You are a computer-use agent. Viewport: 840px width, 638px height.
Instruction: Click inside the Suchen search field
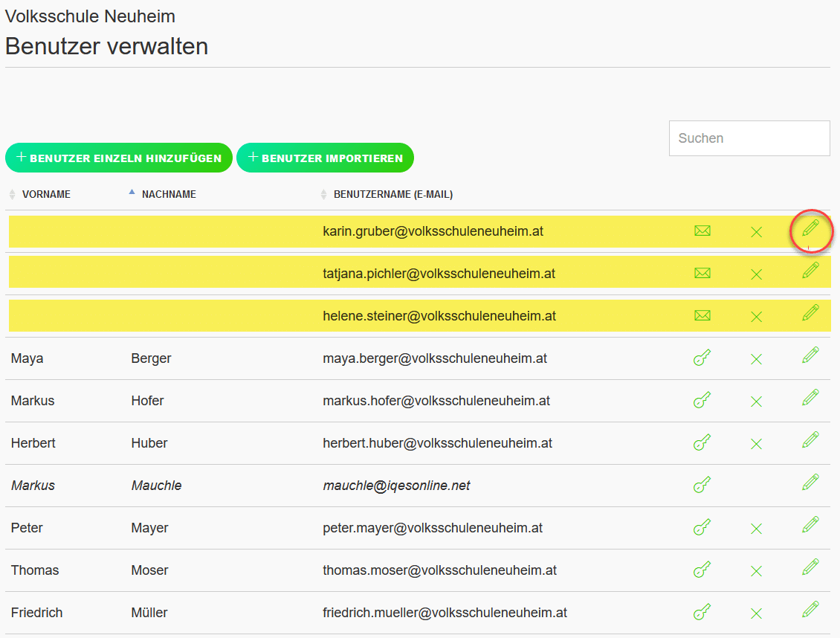tap(749, 138)
